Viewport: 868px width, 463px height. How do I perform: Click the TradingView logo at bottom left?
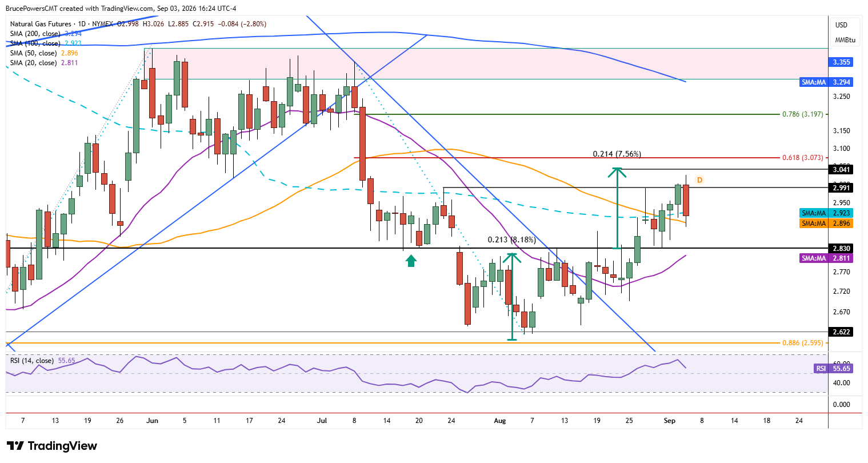[52, 446]
